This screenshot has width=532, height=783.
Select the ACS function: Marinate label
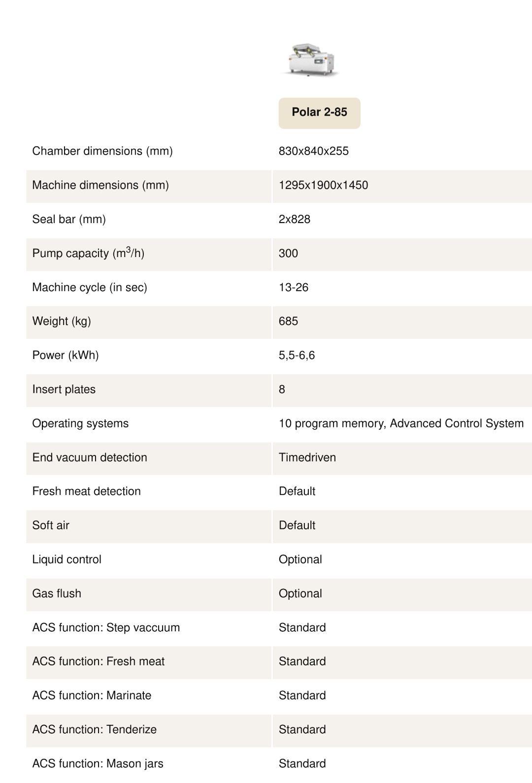(92, 695)
